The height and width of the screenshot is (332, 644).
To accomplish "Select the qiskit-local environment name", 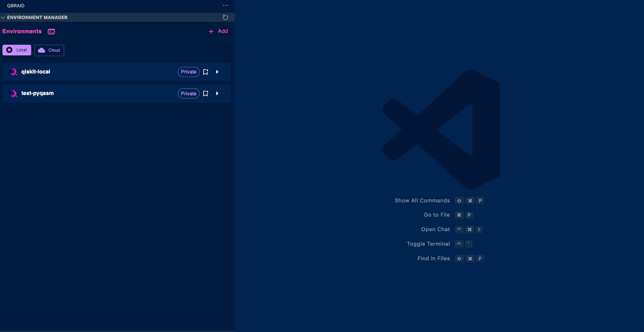I will point(36,72).
